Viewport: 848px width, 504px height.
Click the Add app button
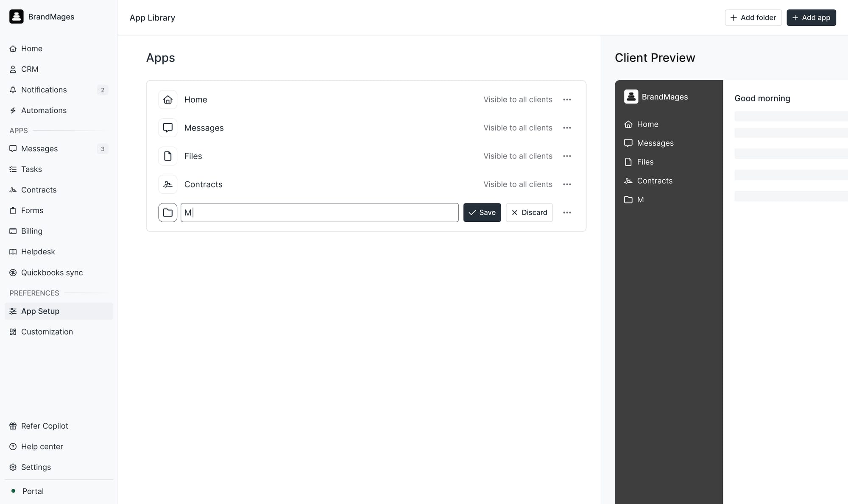(811, 17)
